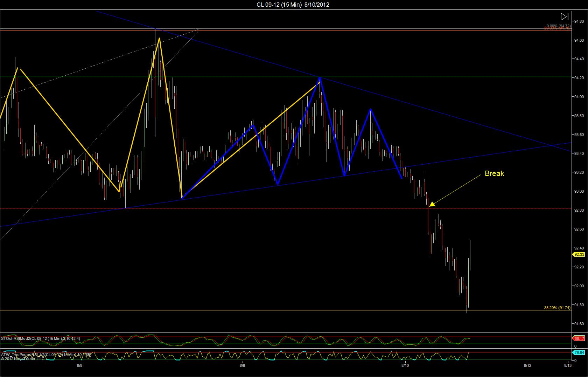Click the scroll-to-latest-bar arrow icon
This screenshot has width=588, height=377.
point(564,16)
